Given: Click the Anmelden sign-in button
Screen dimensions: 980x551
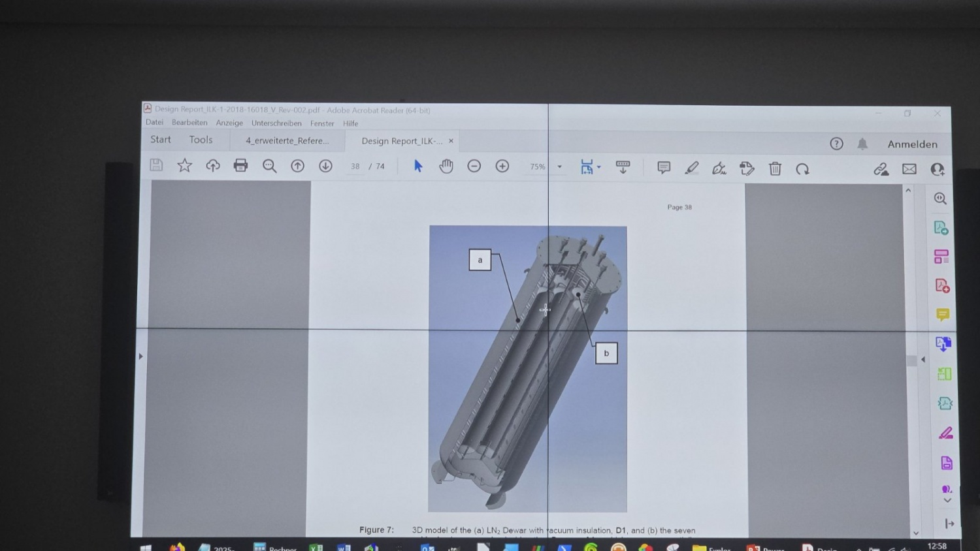Looking at the screenshot, I should coord(912,144).
